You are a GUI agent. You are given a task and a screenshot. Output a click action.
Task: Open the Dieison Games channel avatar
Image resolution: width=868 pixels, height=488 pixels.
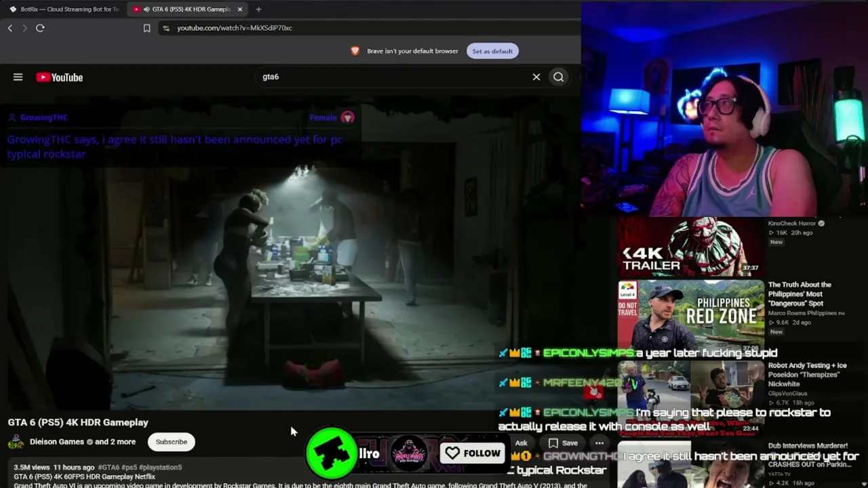[16, 442]
